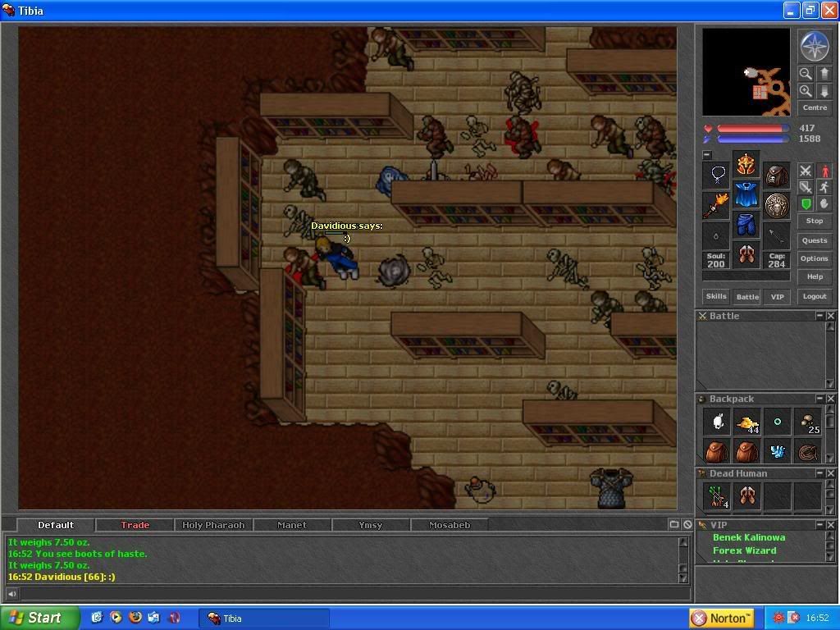Open the Mosabeb chat tab

coord(450,525)
